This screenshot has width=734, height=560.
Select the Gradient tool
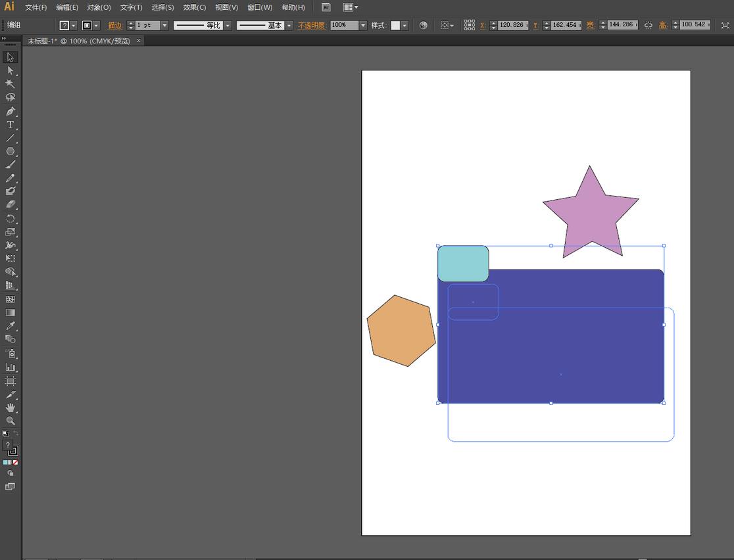coord(11,312)
